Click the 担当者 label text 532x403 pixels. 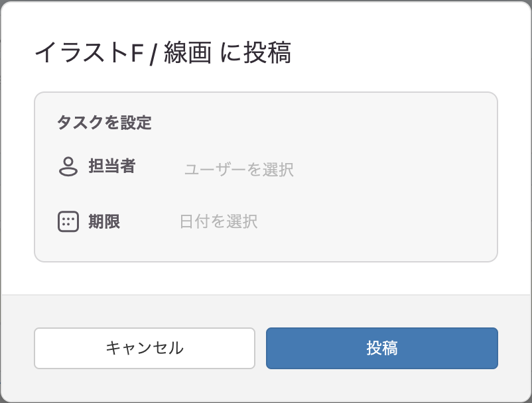pos(112,166)
